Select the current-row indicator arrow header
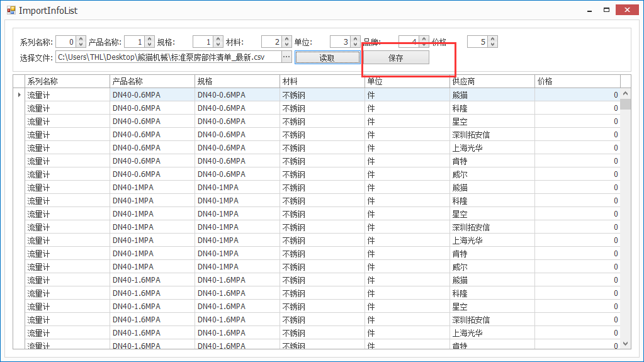The width and height of the screenshot is (644, 362). tap(19, 95)
